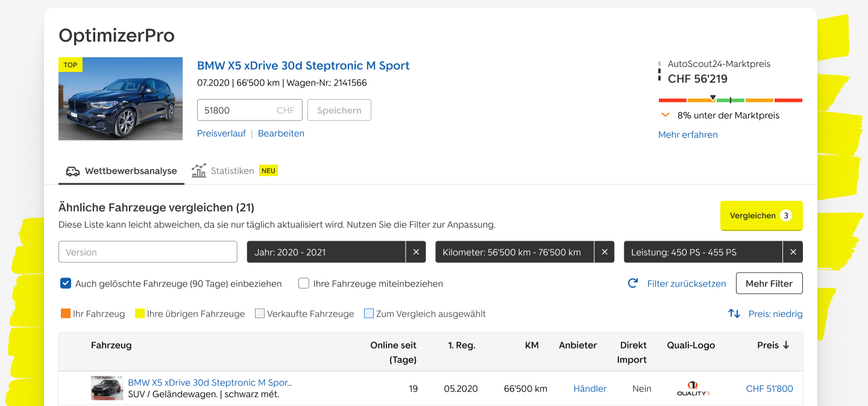
Task: Open the Preis: niedrig sort dropdown
Action: [x=775, y=314]
